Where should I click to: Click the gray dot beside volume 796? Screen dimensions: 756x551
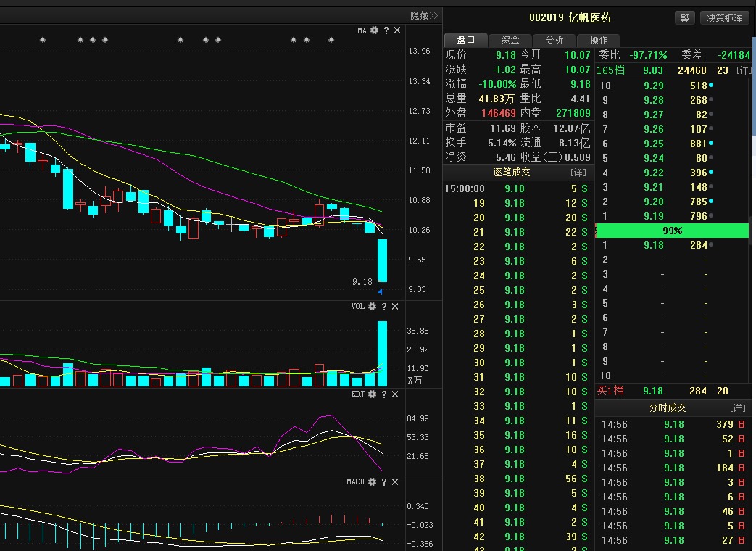coord(711,215)
